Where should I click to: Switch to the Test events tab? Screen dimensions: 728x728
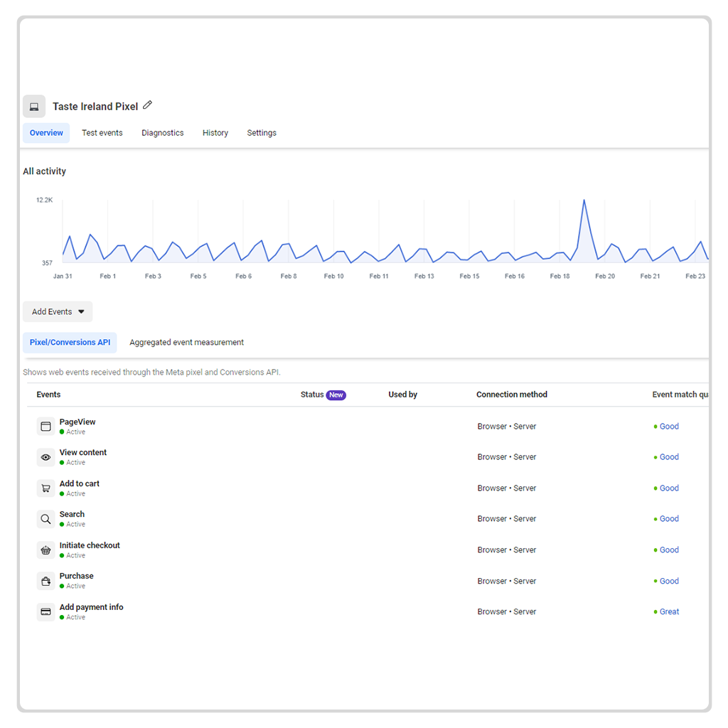(x=102, y=133)
